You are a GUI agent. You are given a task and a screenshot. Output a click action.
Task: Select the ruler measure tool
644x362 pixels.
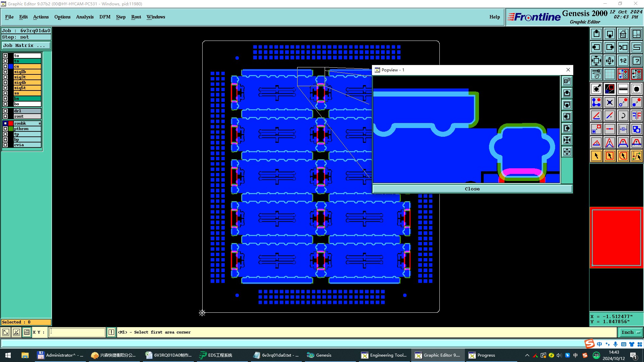click(x=623, y=89)
